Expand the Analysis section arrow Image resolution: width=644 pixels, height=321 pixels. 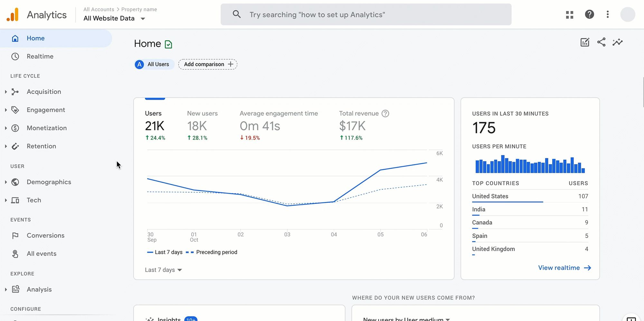[6, 289]
